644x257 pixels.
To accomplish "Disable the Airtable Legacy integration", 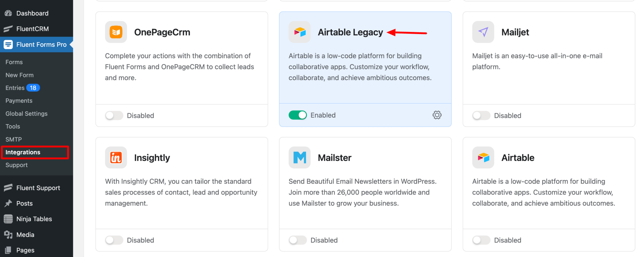I will (297, 115).
